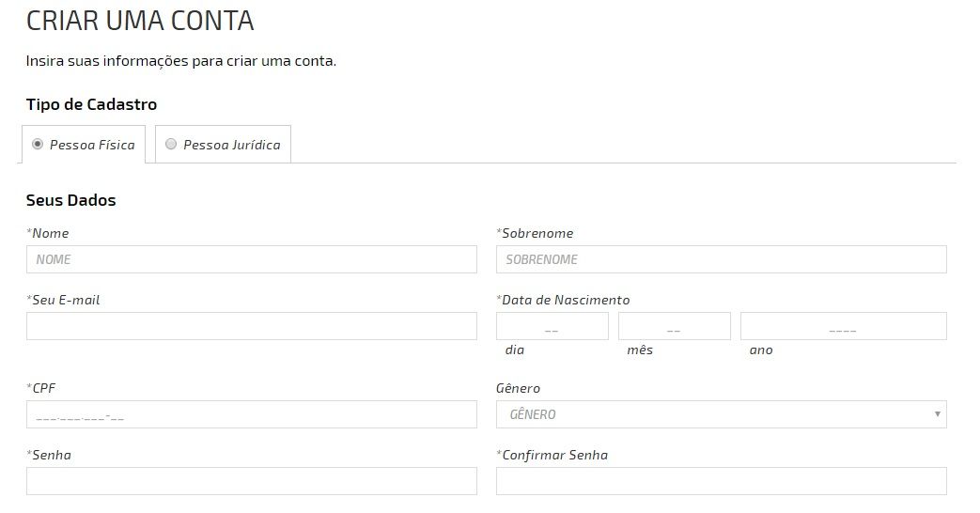Focus the Sobrenome text field
Viewport: 980px width, 513px height.
point(721,259)
